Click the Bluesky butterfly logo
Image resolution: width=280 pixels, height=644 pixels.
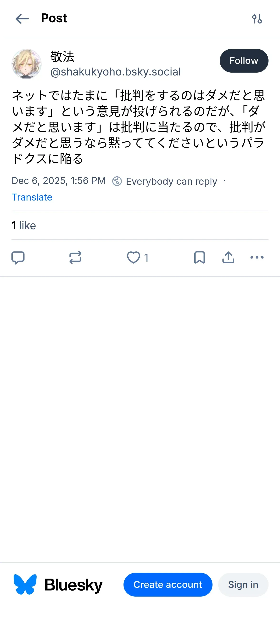coord(25,584)
